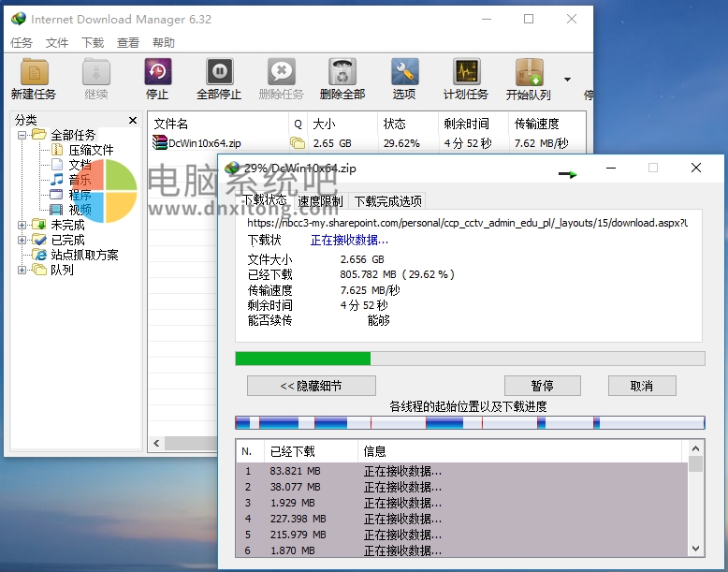Click IDM icon in download dialog title
728x572 pixels.
pyautogui.click(x=232, y=168)
